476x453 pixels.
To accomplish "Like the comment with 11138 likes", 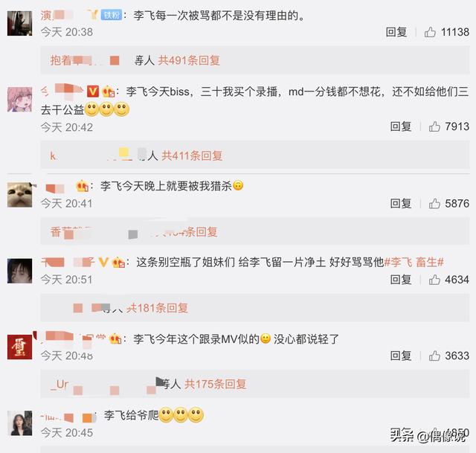I will [x=430, y=32].
